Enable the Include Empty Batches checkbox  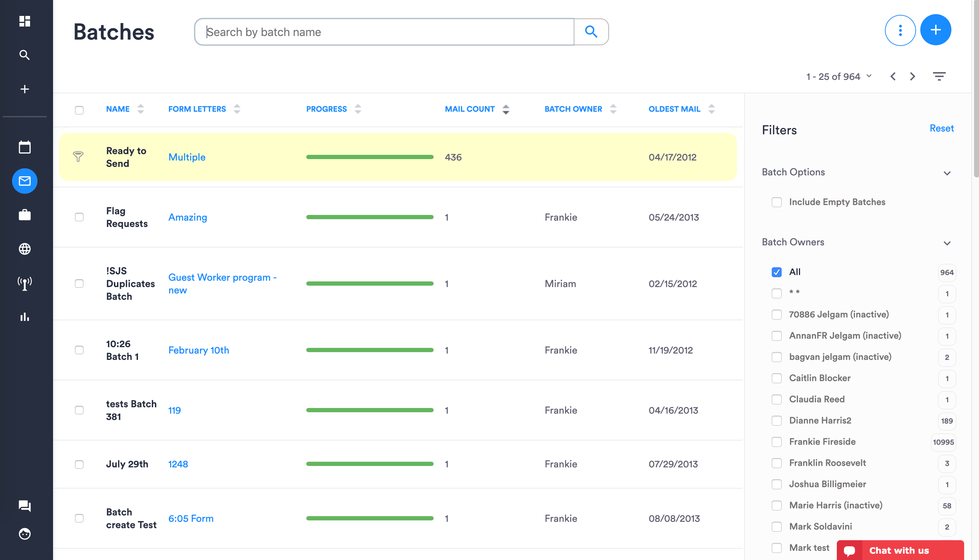[777, 202]
